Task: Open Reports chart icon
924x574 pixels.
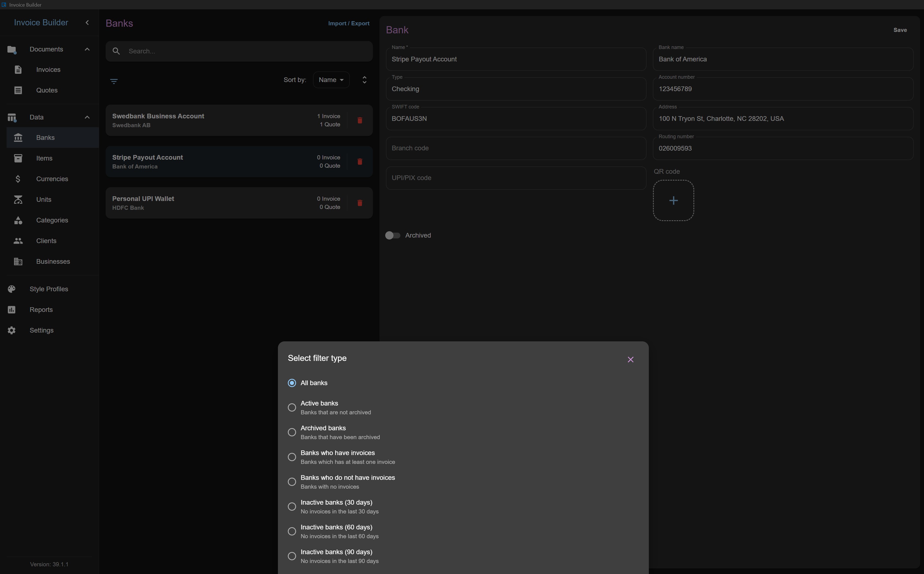Action: (11, 310)
